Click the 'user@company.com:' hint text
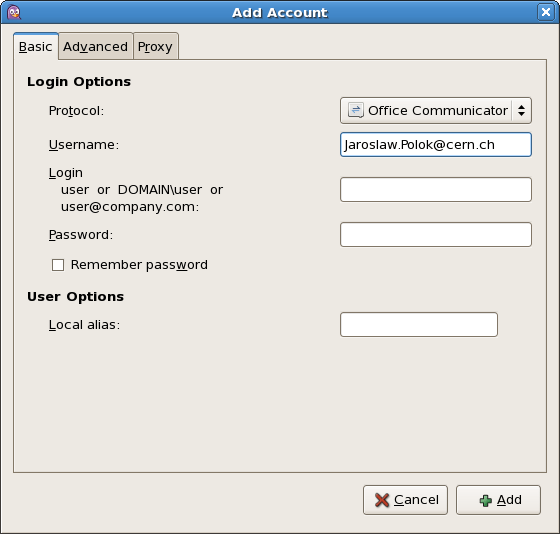Viewport: 560px width, 534px height. pyautogui.click(x=130, y=207)
